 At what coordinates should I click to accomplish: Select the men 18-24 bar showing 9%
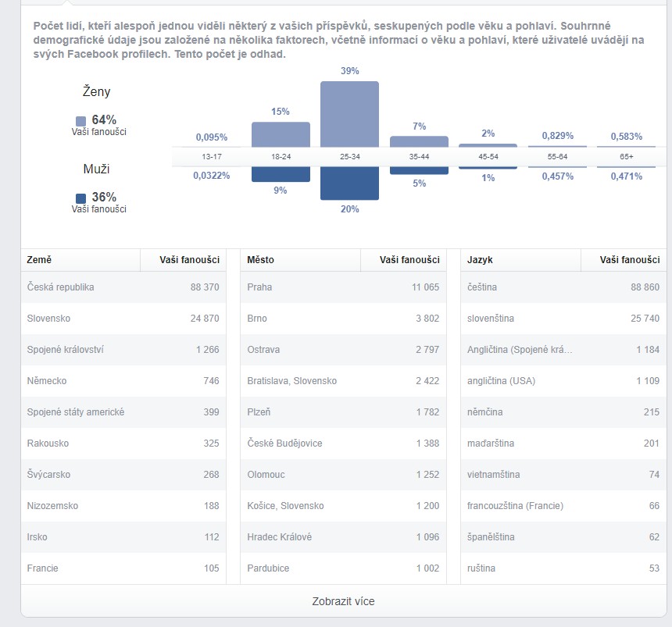[x=281, y=174]
